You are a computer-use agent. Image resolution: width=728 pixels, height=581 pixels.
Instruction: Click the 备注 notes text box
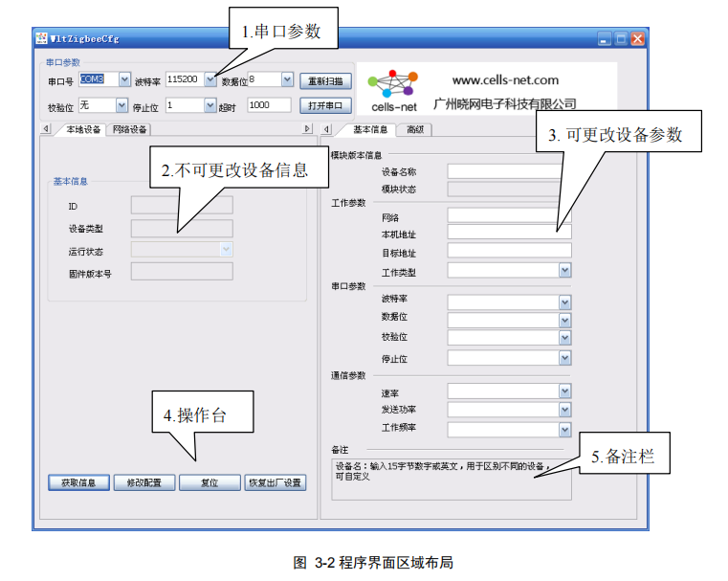pyautogui.click(x=452, y=480)
